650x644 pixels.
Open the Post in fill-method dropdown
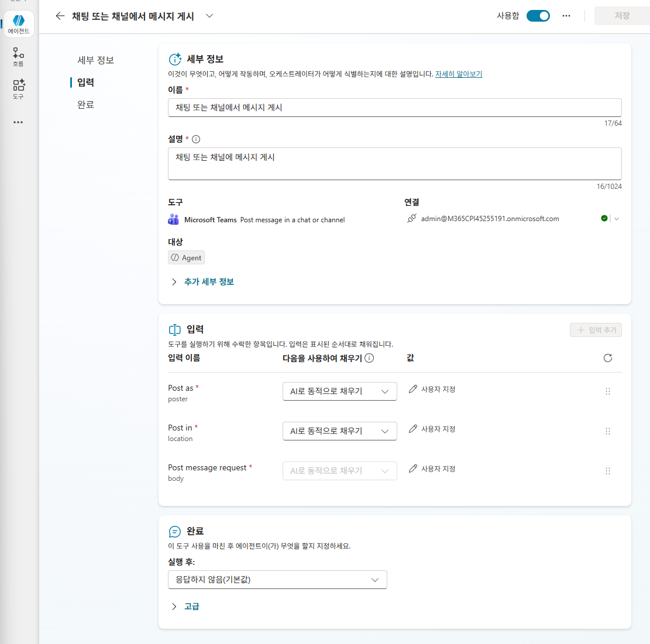[339, 431]
